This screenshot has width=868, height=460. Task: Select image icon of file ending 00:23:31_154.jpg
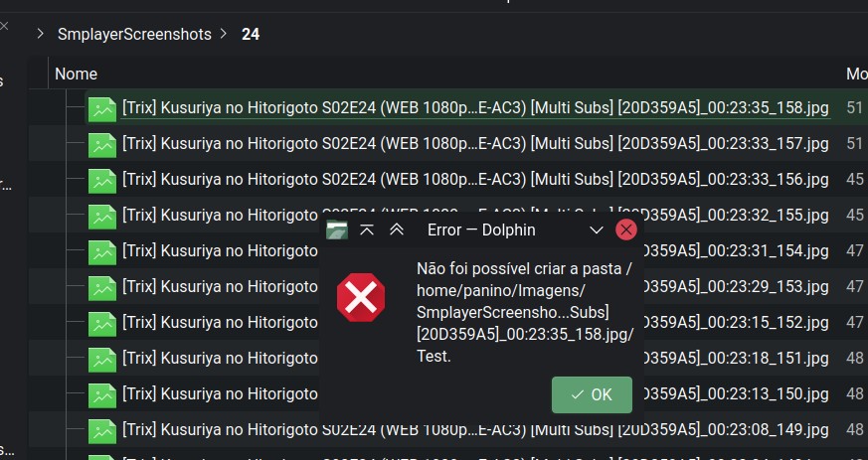(x=102, y=252)
